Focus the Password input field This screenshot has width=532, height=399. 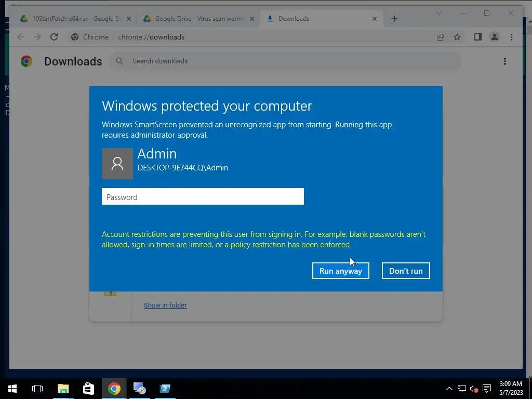[x=203, y=196]
